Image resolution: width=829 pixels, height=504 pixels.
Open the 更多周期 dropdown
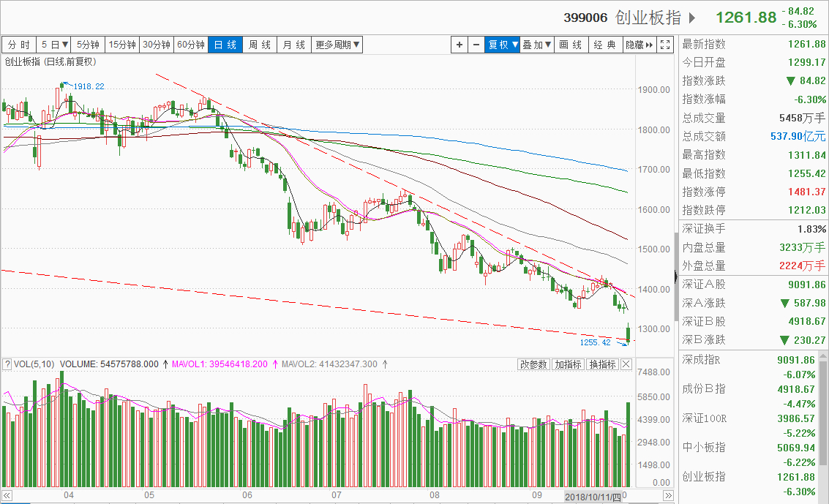point(337,45)
